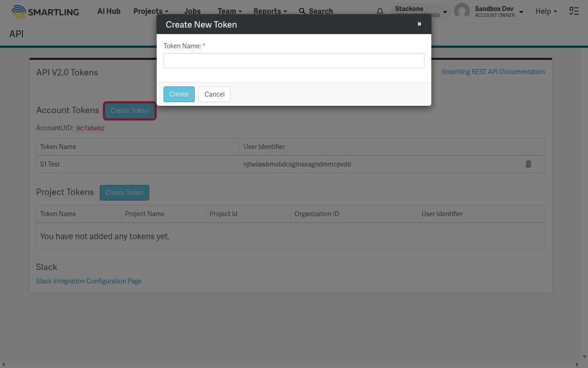Expand the Reports dropdown menu
The image size is (588, 368).
pyautogui.click(x=270, y=11)
